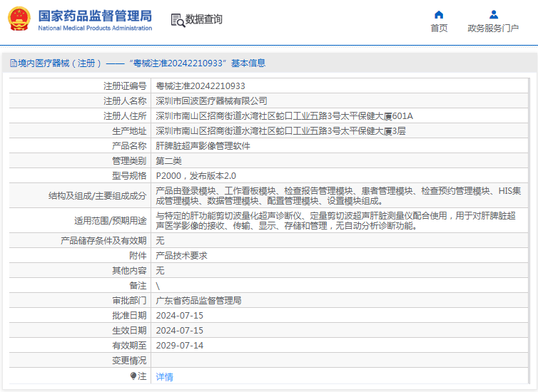The height and width of the screenshot is (392, 538).
Task: Click the 2029-07-14 expiry date
Action: pyautogui.click(x=179, y=346)
